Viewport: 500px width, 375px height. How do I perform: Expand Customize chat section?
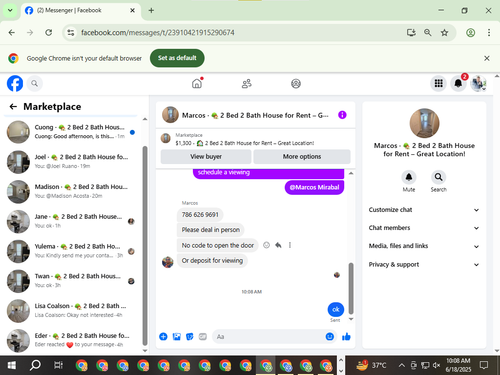[424, 210]
